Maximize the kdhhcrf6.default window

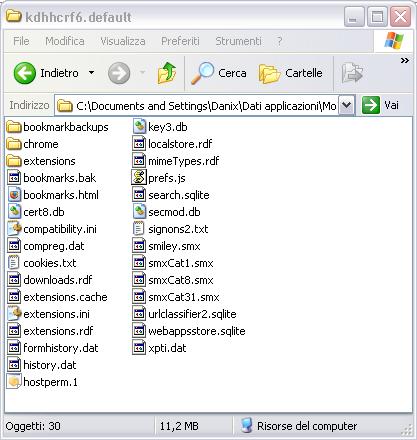(377, 17)
